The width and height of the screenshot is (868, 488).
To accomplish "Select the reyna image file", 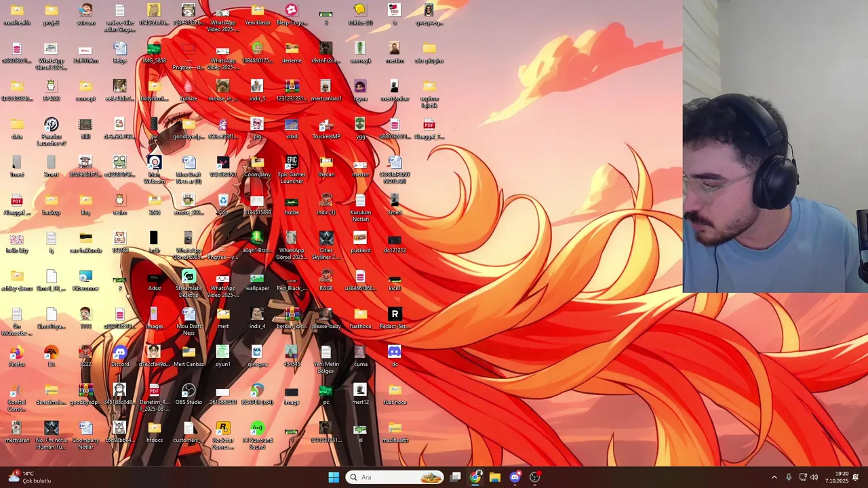I will pyautogui.click(x=360, y=90).
